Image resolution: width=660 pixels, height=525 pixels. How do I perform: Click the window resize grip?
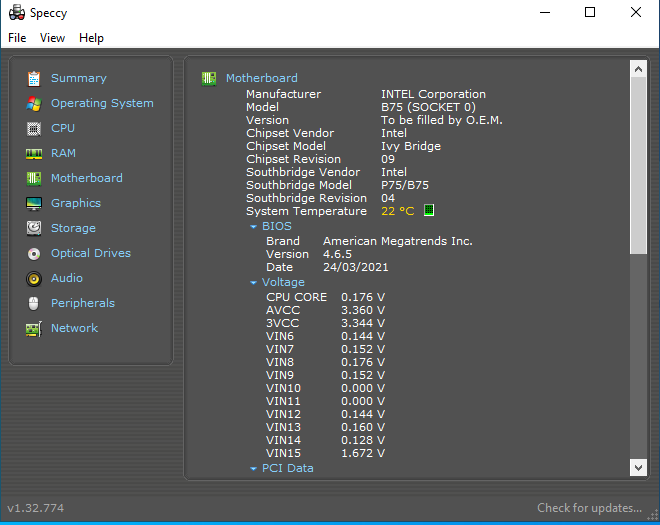click(x=653, y=515)
